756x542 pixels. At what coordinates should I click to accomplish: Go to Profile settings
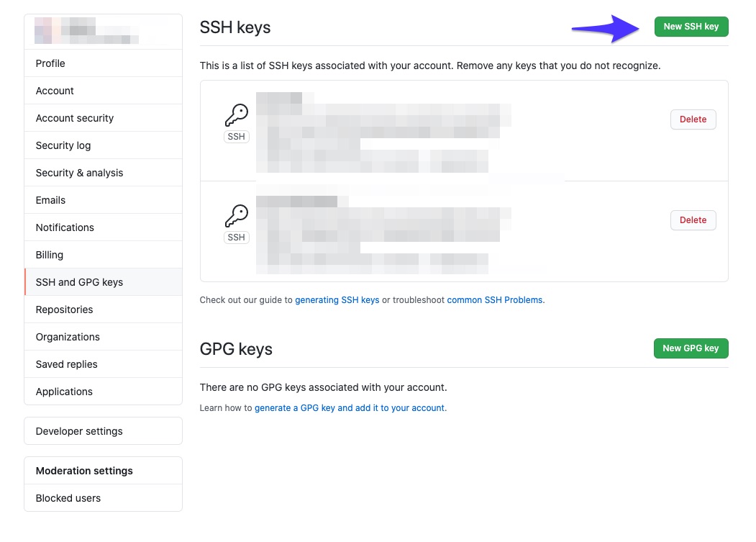[x=50, y=63]
